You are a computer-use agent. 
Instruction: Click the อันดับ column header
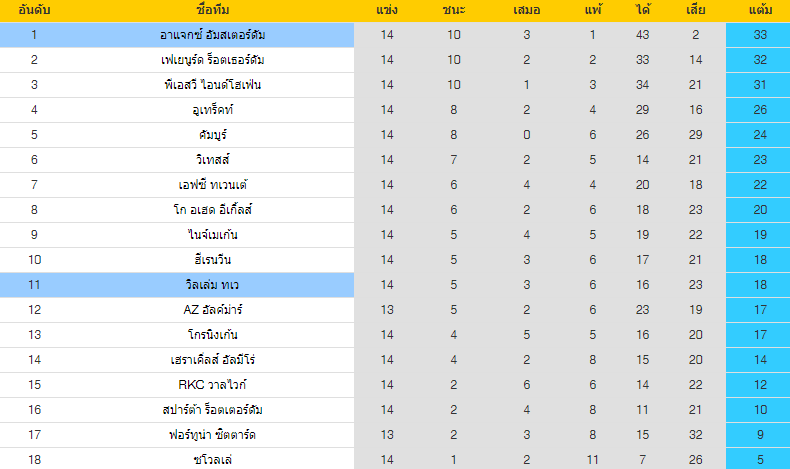(34, 10)
